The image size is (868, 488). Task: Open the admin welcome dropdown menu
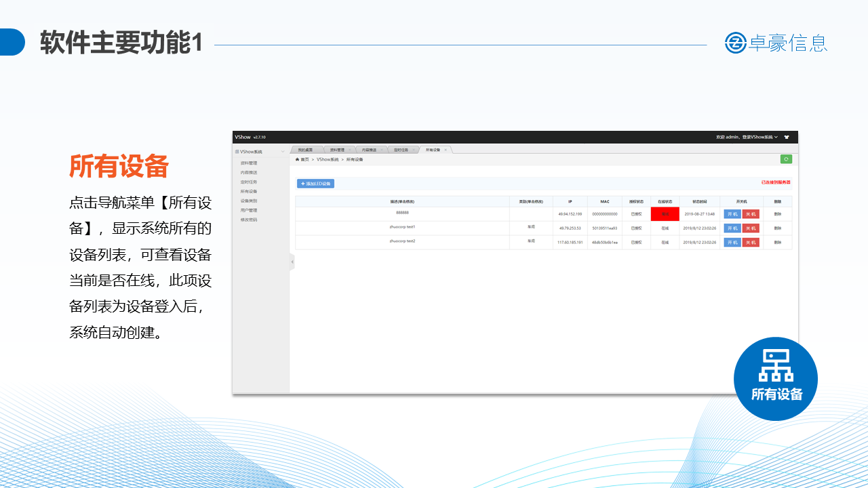point(747,137)
